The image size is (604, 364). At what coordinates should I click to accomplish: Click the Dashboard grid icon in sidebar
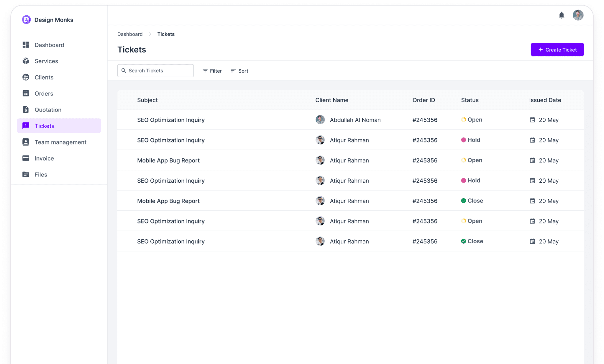click(26, 45)
